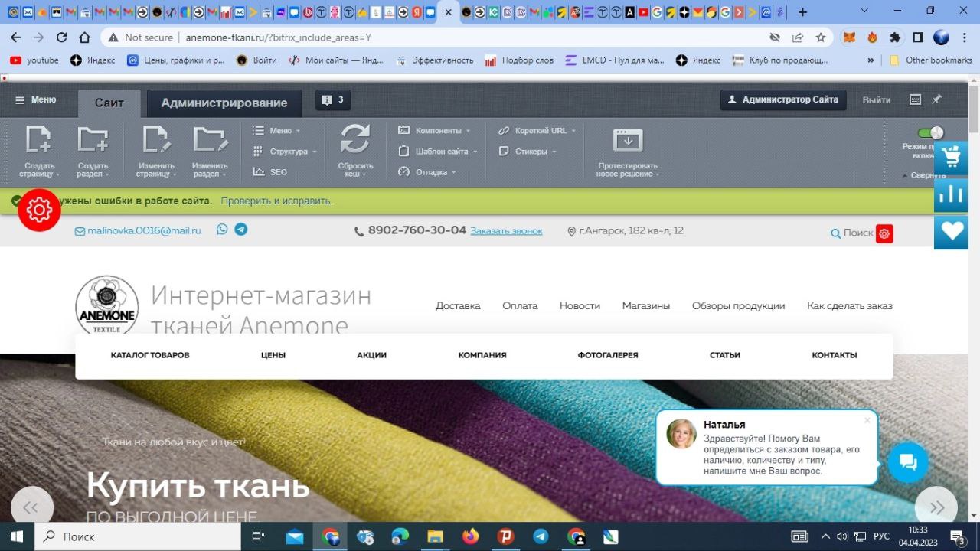The image size is (980, 551).
Task: Open the Bitrix hamburger Меню
Action: click(x=35, y=99)
